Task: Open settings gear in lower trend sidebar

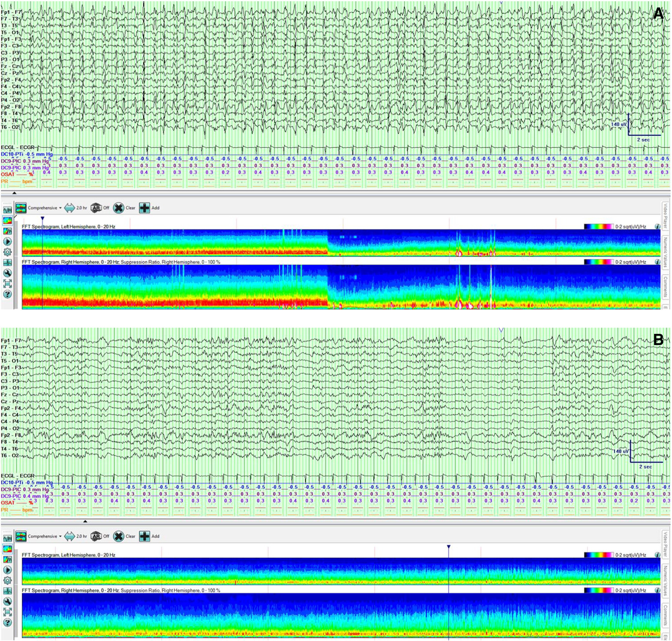Action: (x=7, y=580)
